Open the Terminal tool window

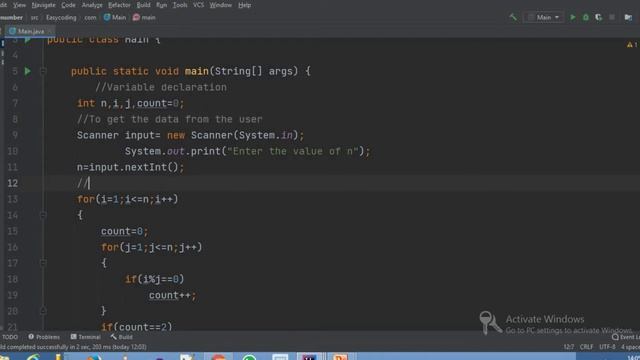[x=86, y=337]
